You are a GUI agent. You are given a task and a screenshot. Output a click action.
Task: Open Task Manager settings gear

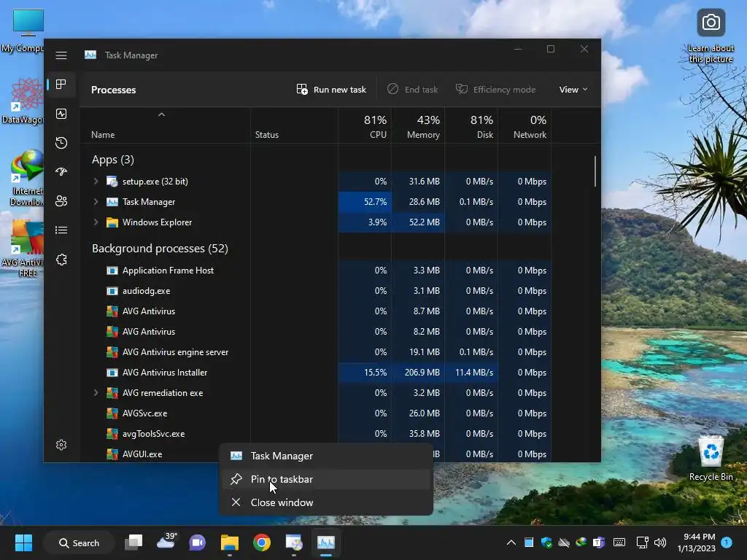61,445
